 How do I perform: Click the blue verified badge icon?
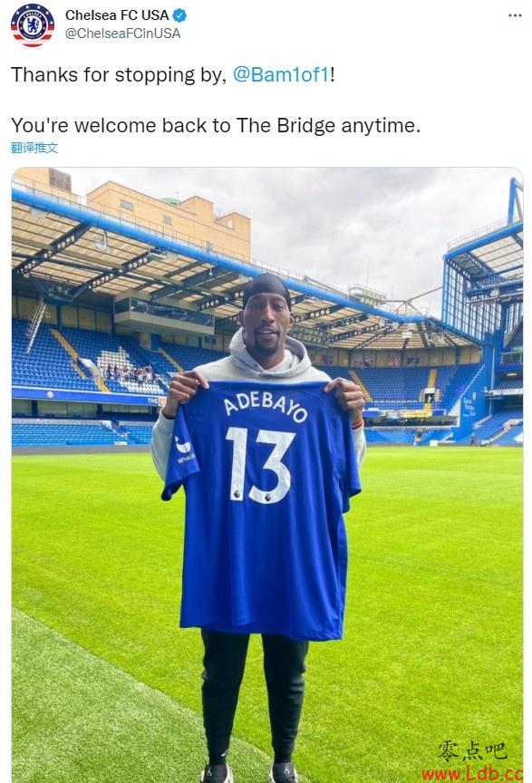pos(179,15)
